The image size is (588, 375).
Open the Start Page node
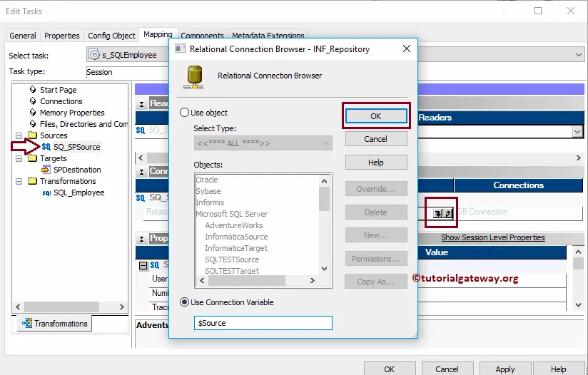pyautogui.click(x=58, y=90)
